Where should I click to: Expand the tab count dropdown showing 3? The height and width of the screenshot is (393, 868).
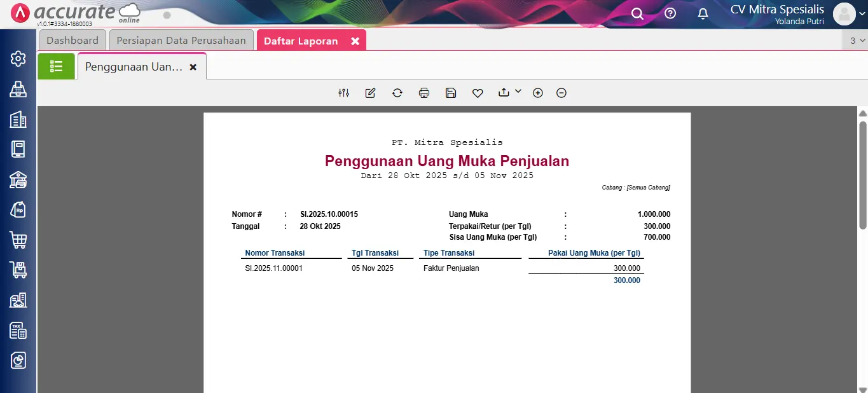point(857,41)
